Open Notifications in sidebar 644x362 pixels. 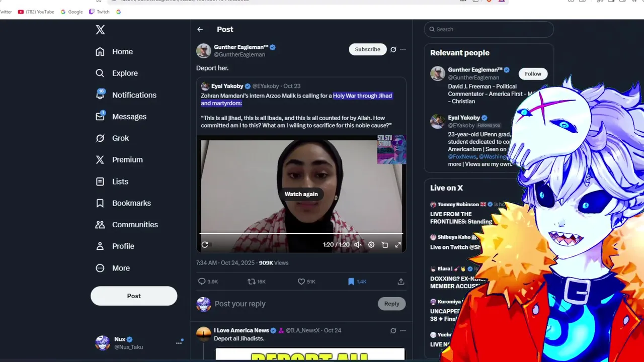[126, 95]
